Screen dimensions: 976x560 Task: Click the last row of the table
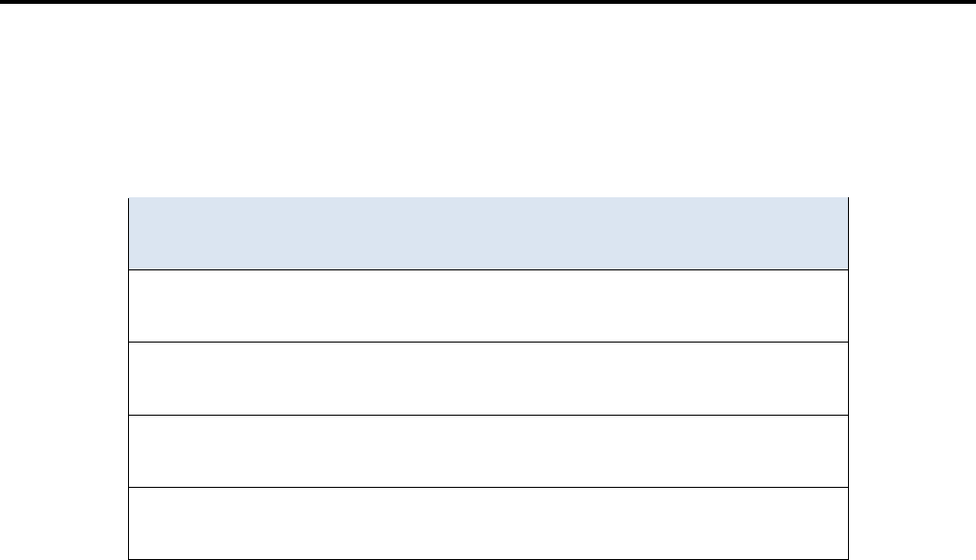488,522
